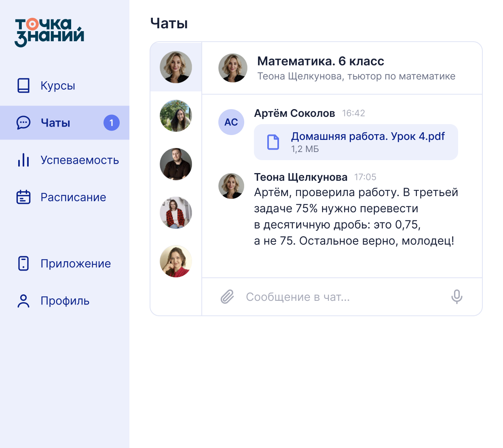Open the Расписание section
Image resolution: width=503 pixels, height=448 pixels.
pos(65,197)
